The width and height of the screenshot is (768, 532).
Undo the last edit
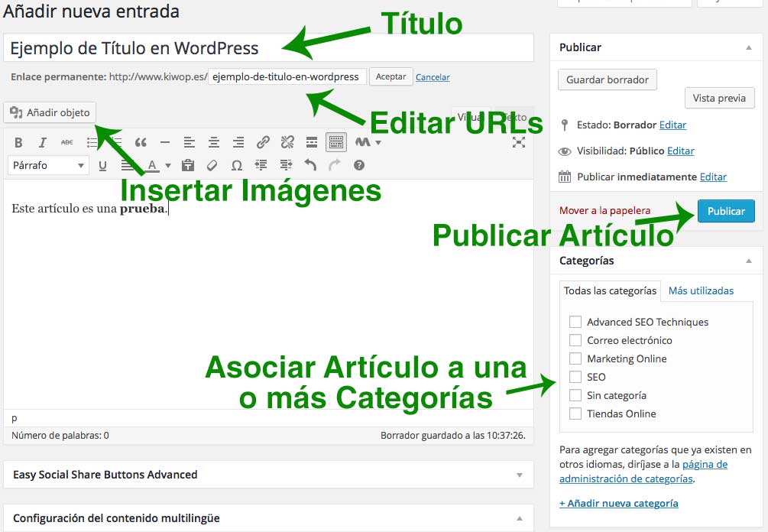[310, 165]
